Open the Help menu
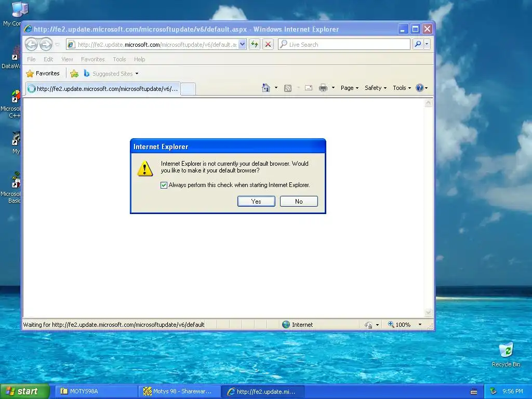Viewport: 532px width, 399px height. 139,59
